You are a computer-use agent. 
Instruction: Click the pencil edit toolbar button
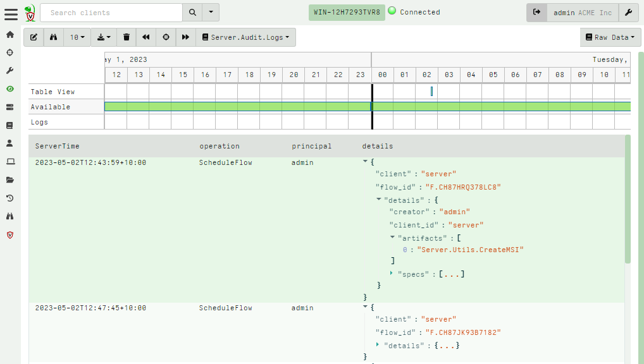(34, 37)
